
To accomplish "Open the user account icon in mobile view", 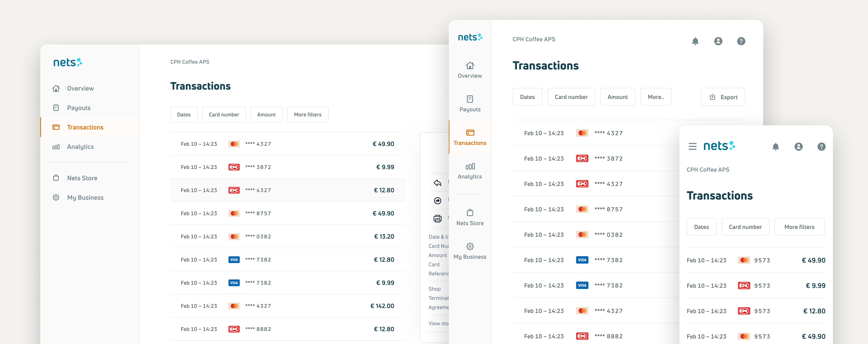I will [799, 146].
